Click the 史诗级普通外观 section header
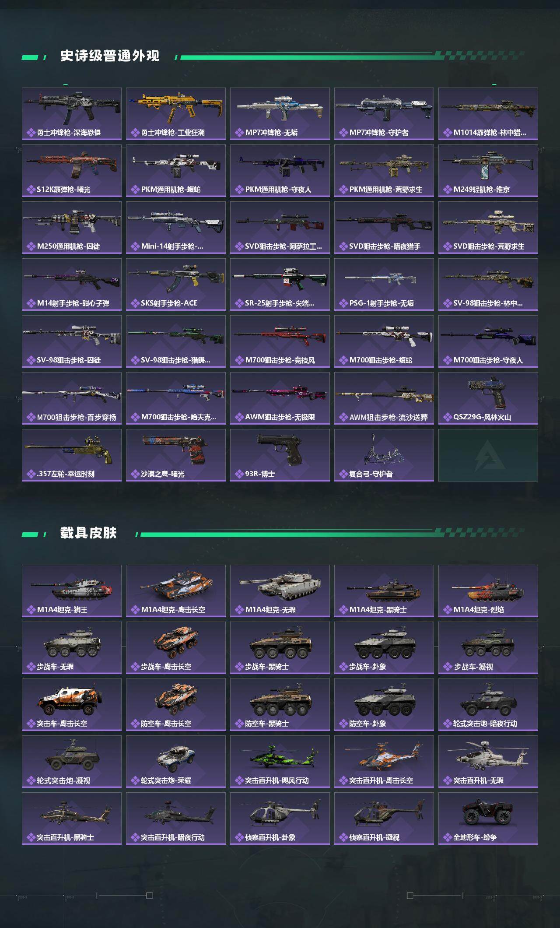The image size is (560, 928). 109,56
